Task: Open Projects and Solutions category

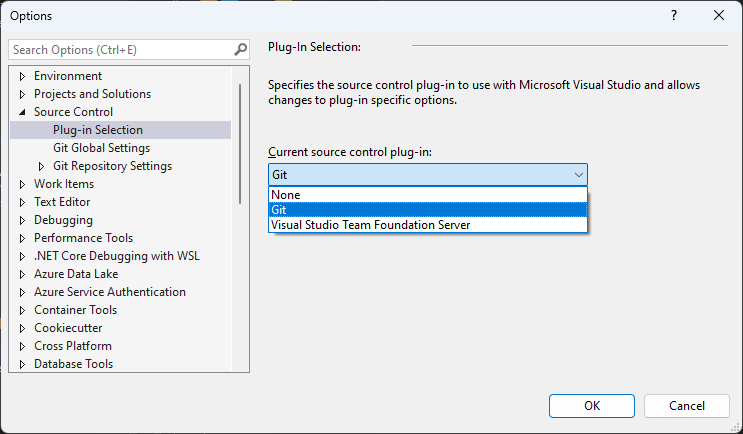Action: click(92, 94)
